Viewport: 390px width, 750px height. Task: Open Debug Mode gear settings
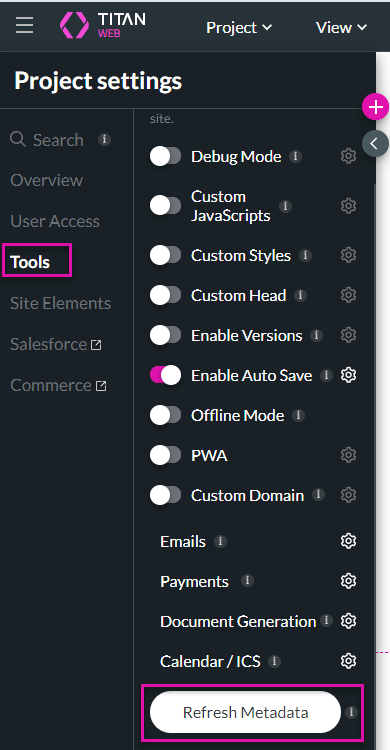(x=348, y=156)
